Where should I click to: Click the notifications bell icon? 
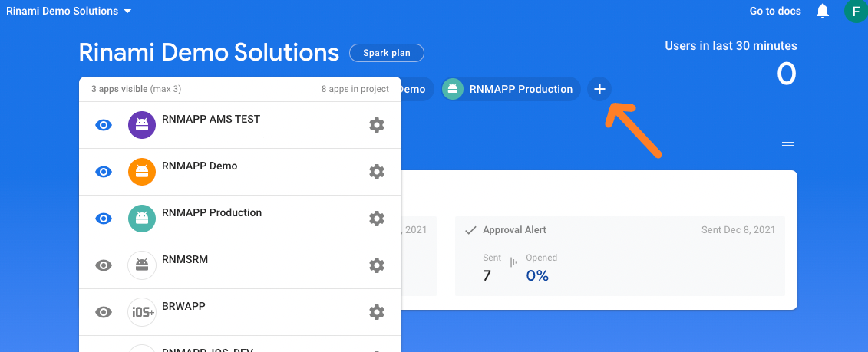823,11
